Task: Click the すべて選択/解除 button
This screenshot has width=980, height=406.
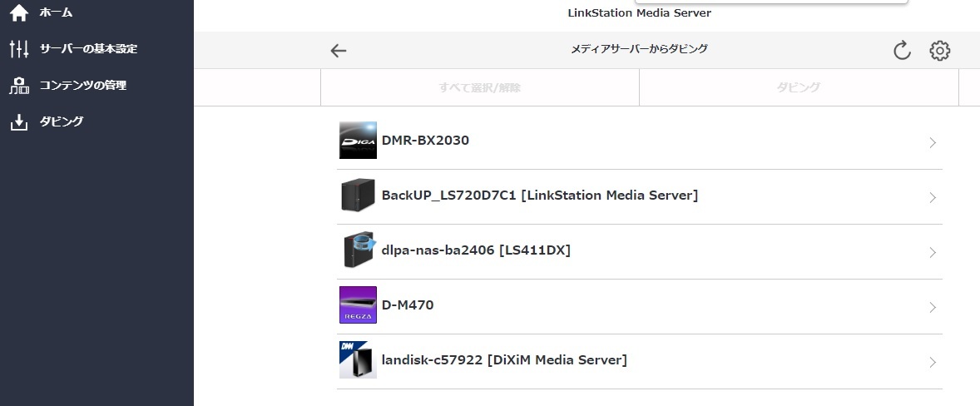Action: 480,87
